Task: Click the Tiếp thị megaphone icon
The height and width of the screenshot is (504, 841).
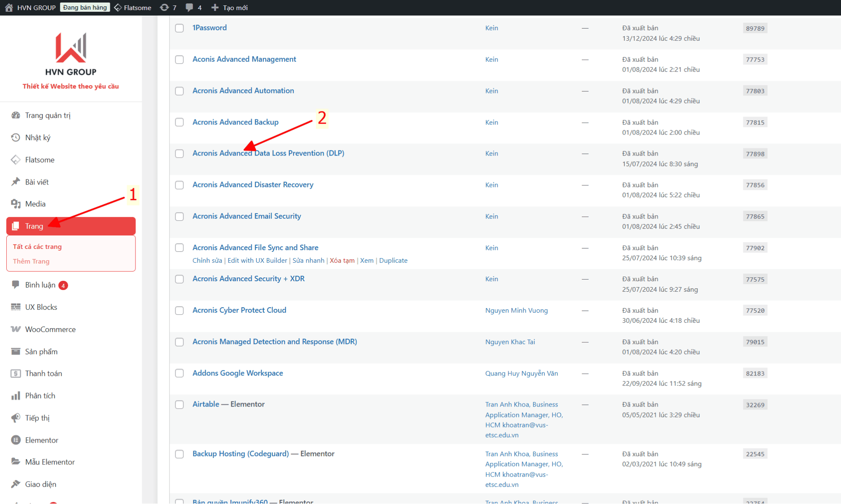Action: [16, 418]
